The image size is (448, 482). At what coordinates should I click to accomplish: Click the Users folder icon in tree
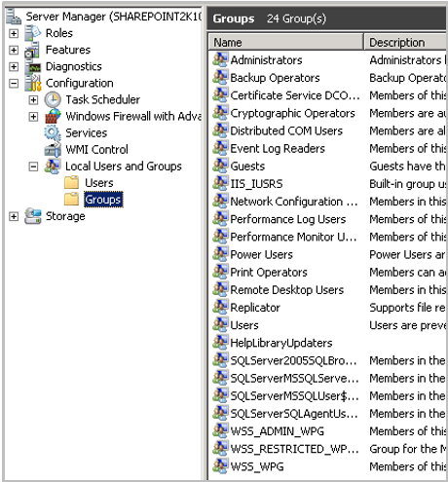(x=71, y=183)
